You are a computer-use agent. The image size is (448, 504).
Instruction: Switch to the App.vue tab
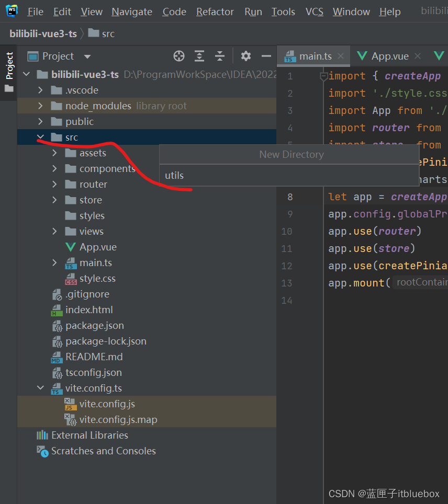389,56
